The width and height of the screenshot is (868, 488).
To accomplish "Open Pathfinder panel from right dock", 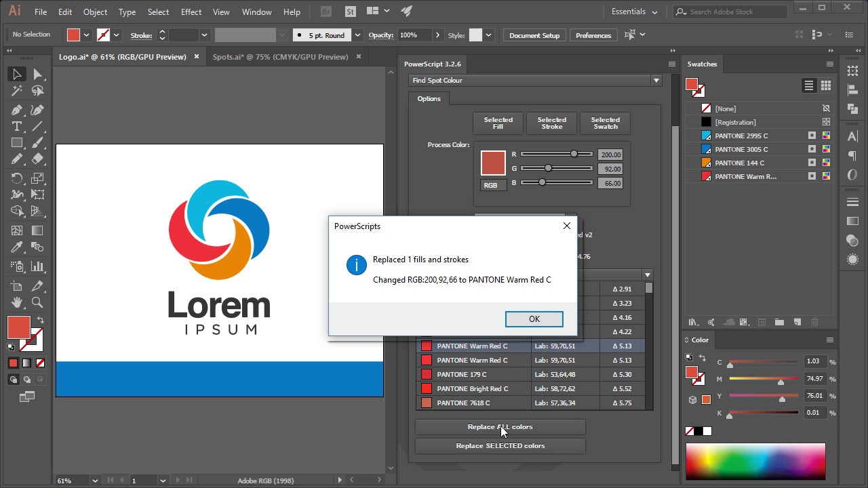I will click(x=853, y=108).
